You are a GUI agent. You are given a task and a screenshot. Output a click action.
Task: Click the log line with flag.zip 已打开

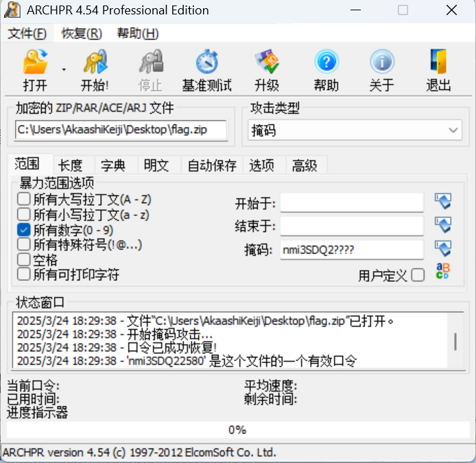[205, 321]
